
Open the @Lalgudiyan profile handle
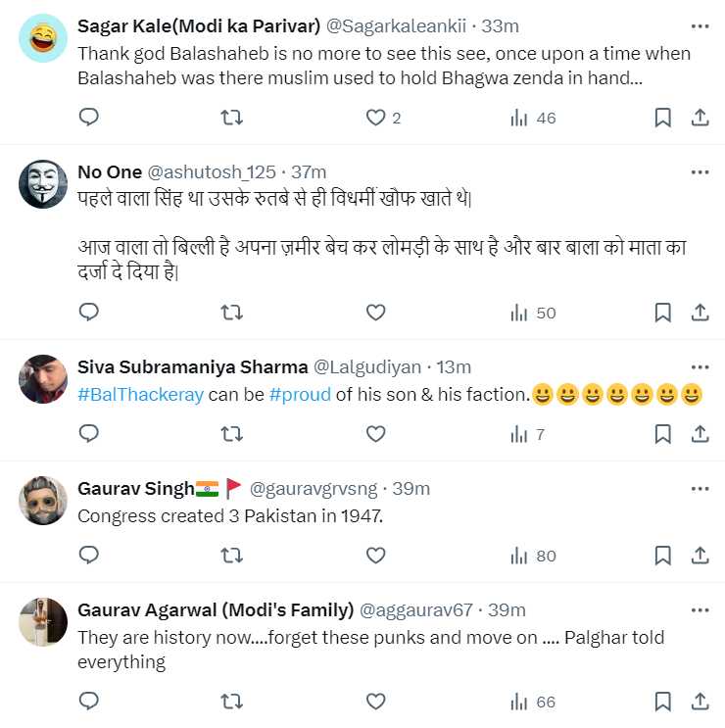366,367
